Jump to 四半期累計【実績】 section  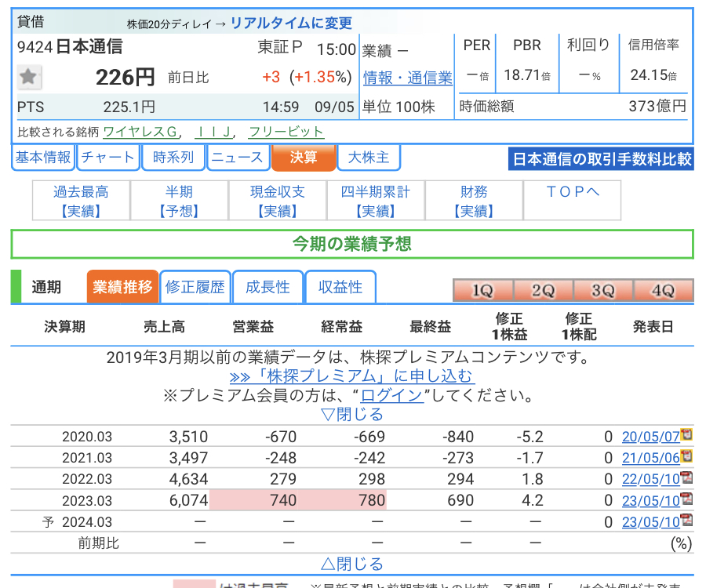coord(376,201)
